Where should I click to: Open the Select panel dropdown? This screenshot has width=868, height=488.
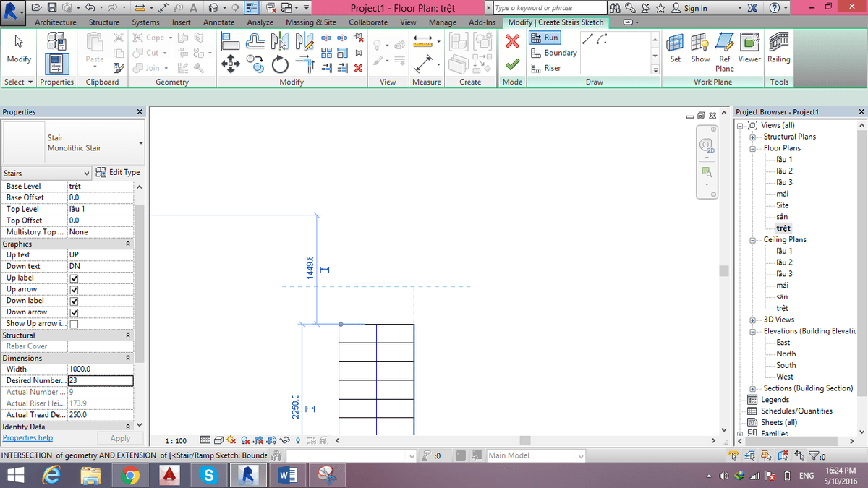click(x=19, y=82)
